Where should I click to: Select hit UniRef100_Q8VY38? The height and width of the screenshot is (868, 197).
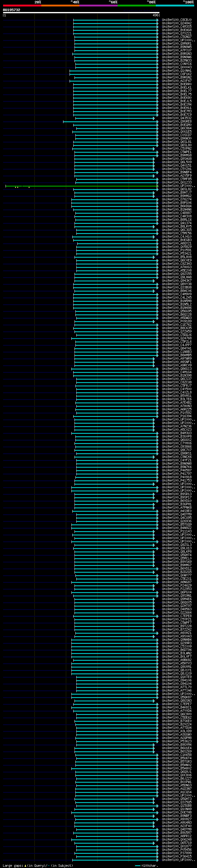click(x=177, y=284)
